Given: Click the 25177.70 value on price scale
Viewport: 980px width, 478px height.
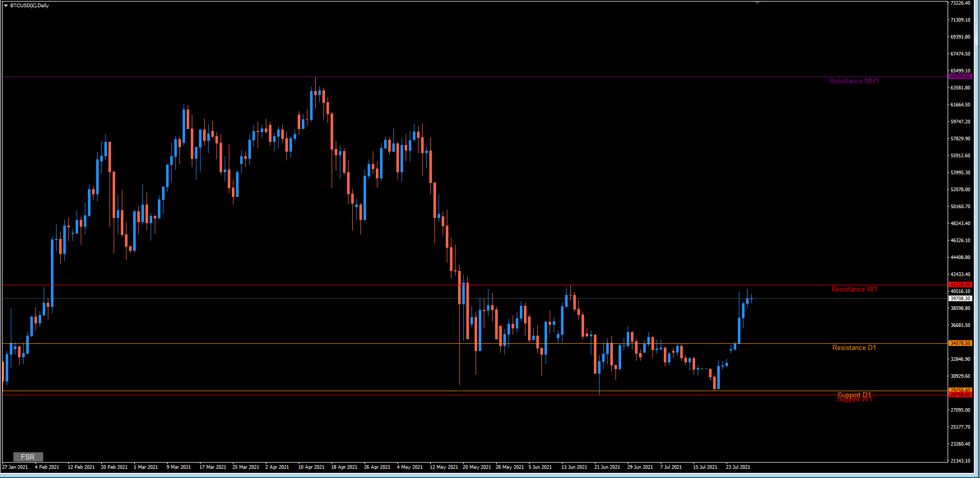Looking at the screenshot, I should tap(960, 427).
